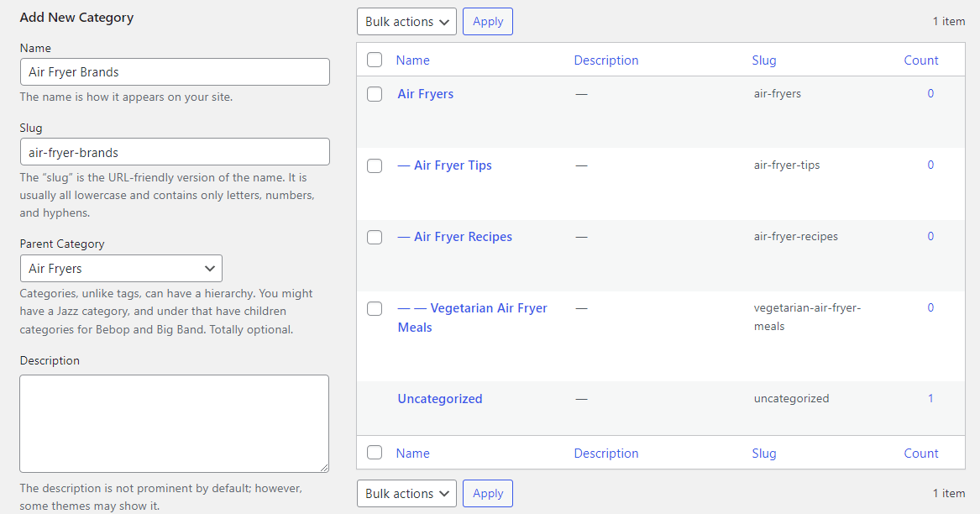Image resolution: width=980 pixels, height=514 pixels.
Task: Open Vegetarian Air Fryer Meals category
Action: click(473, 317)
